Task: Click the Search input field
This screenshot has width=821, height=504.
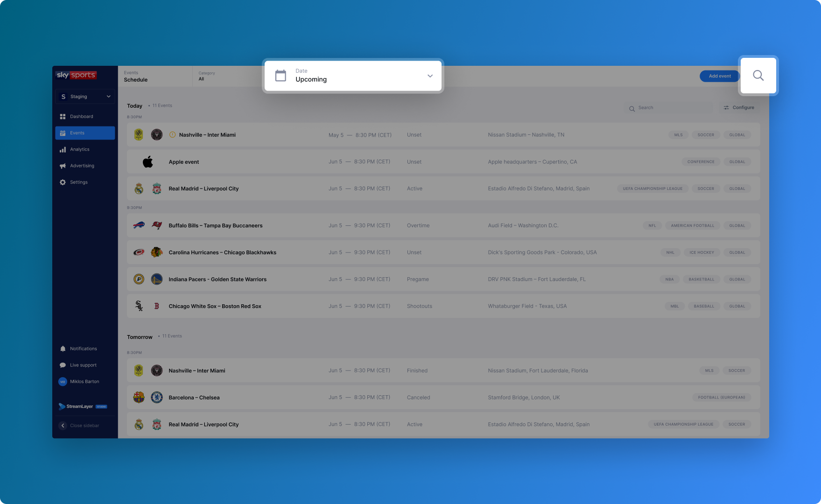Action: pos(669,108)
